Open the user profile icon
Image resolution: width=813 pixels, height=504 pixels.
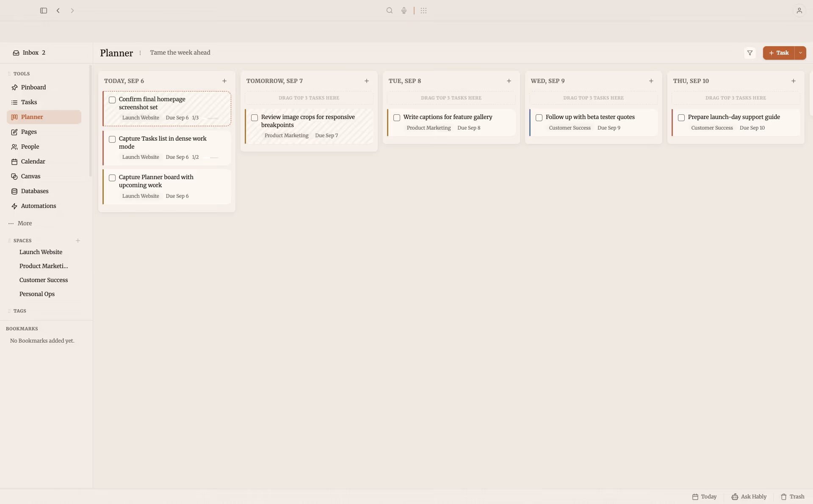point(799,11)
